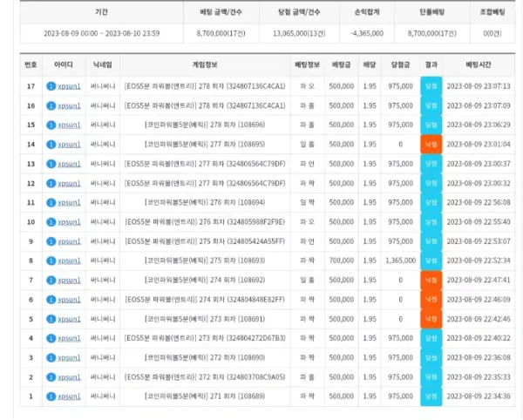Click the info icon in row 5
The height and width of the screenshot is (420, 523).
51,319
